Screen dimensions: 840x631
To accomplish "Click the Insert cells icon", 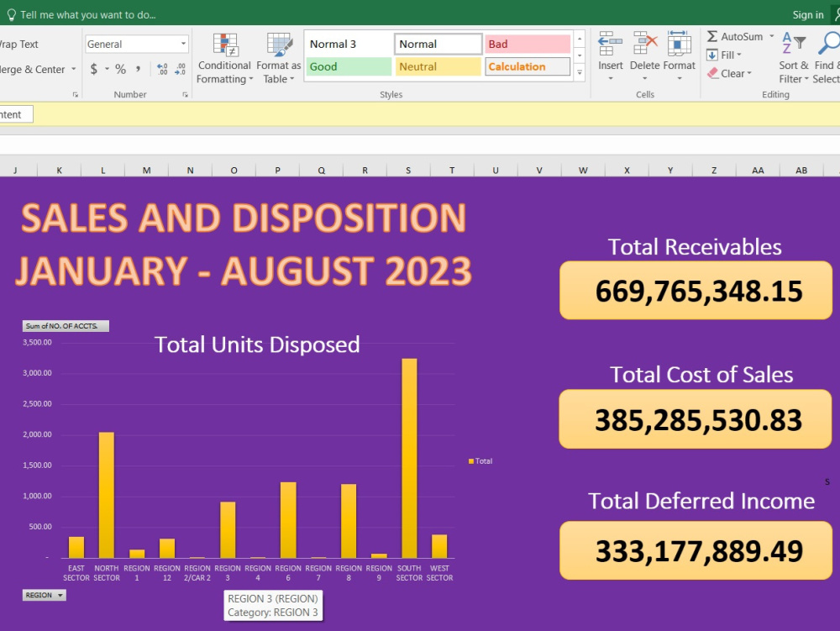I will click(610, 44).
